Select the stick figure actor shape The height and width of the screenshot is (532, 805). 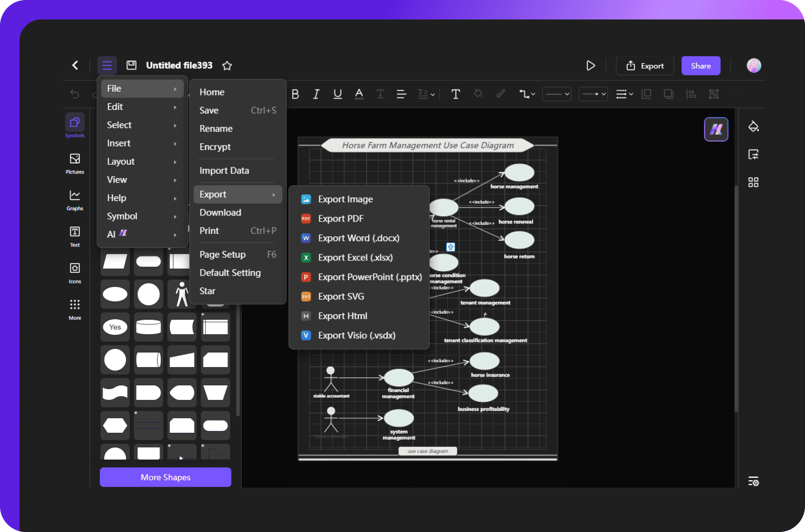coord(182,294)
